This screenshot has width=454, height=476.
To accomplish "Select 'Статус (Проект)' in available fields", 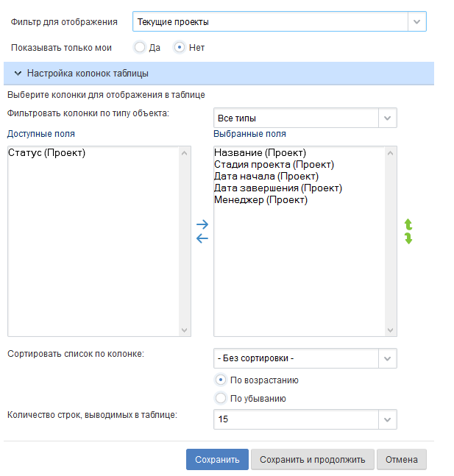I will click(47, 154).
